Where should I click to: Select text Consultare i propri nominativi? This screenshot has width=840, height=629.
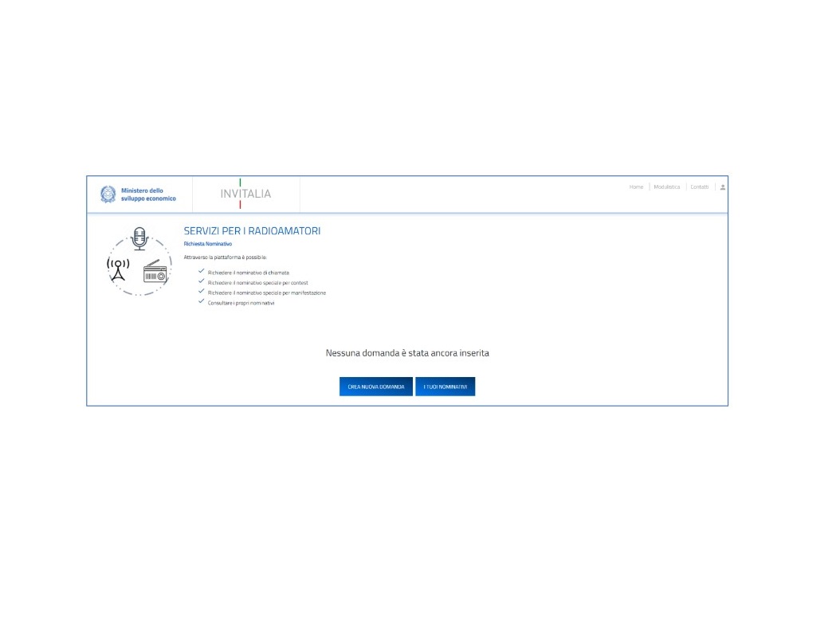click(x=241, y=303)
